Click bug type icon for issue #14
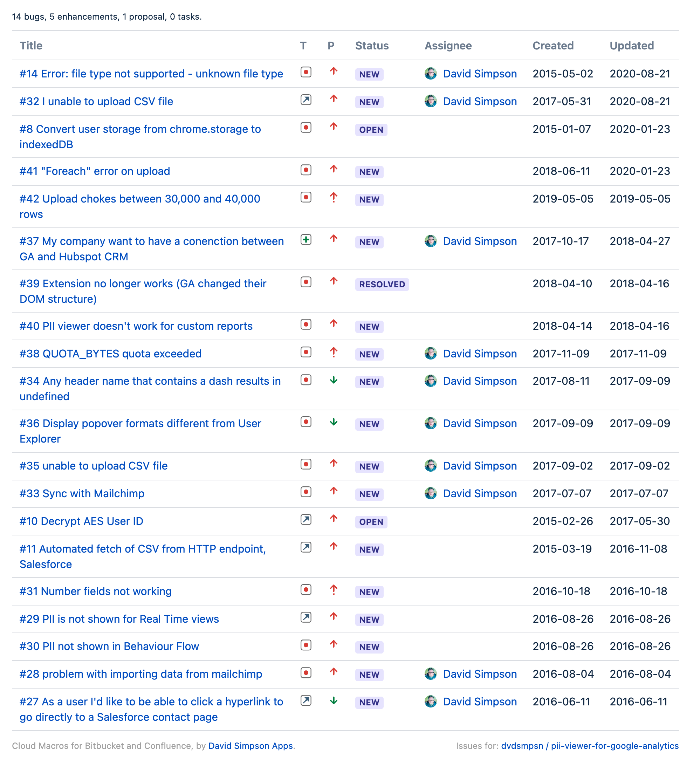This screenshot has height=766, width=700. pos(306,72)
